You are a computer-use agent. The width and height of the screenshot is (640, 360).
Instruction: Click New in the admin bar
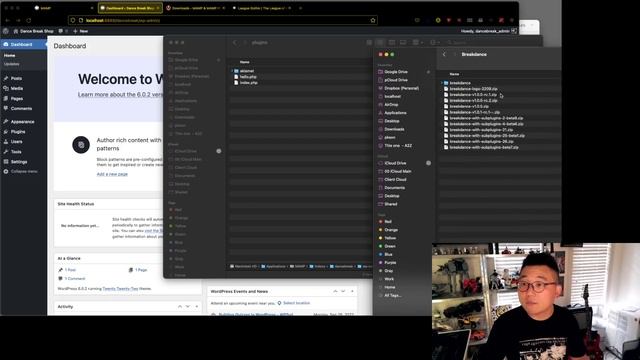coord(80,31)
